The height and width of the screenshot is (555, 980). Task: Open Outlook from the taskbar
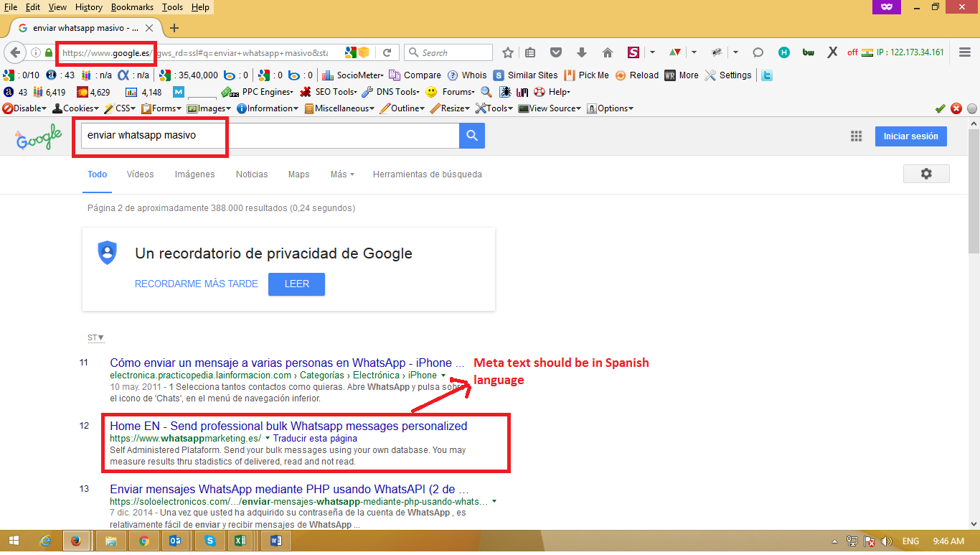176,541
